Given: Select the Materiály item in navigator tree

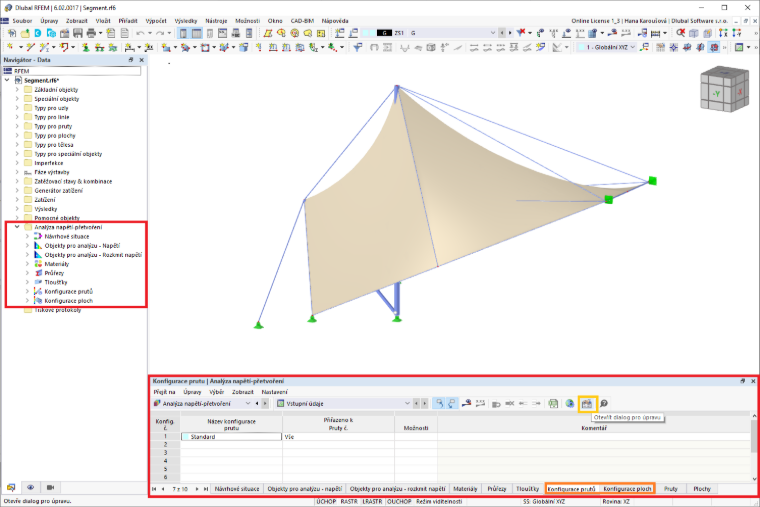Looking at the screenshot, I should pos(57,264).
